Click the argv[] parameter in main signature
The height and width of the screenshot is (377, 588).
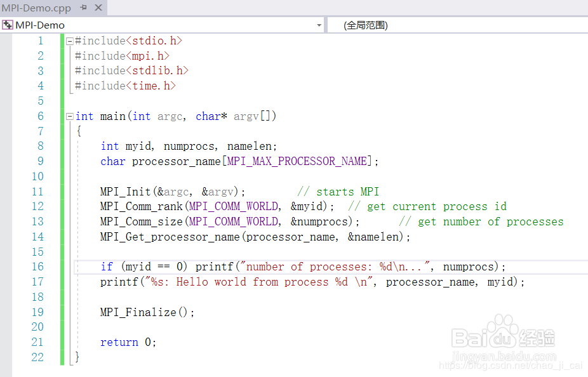click(252, 117)
